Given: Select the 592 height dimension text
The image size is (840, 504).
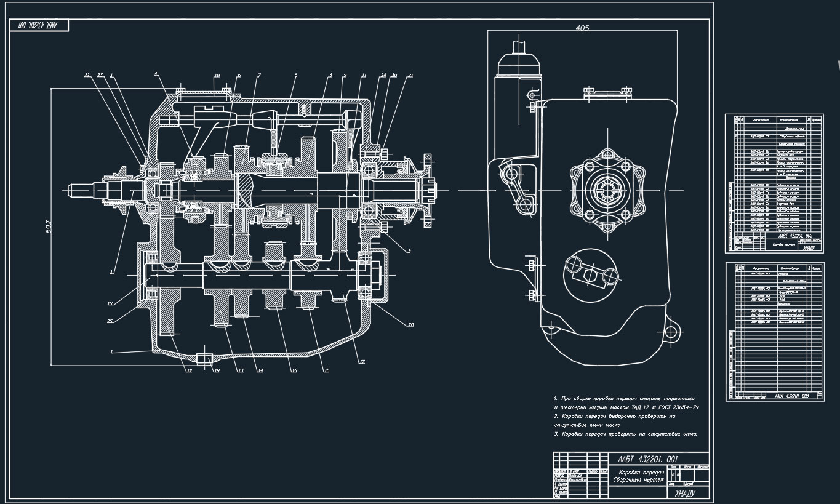Looking at the screenshot, I should click(48, 228).
